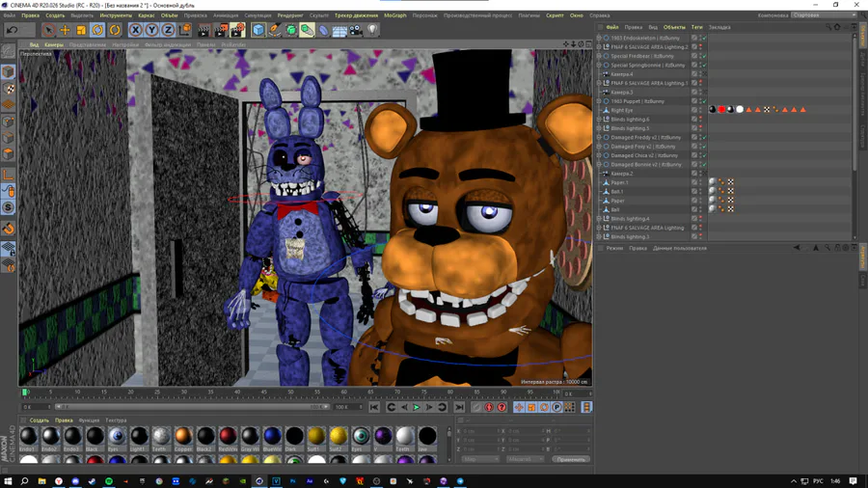Image resolution: width=868 pixels, height=488 pixels.
Task: Add a floor environment grid icon
Action: coord(339,30)
